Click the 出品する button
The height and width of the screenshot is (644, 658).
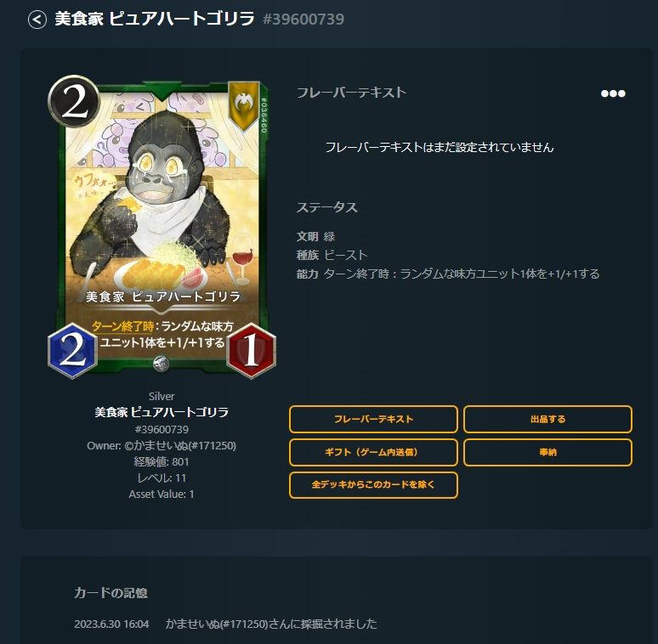click(547, 419)
